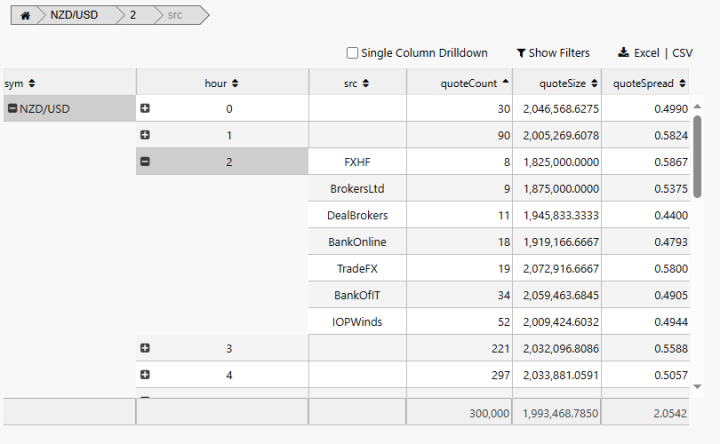Sort by quoteCount column arrow
Image resolution: width=720 pixels, height=444 pixels.
coord(505,83)
